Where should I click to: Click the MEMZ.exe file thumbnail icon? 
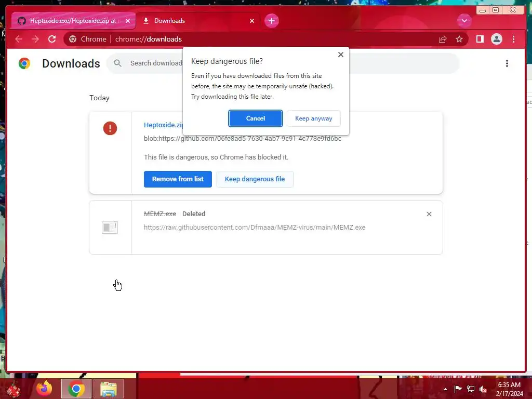click(x=110, y=227)
